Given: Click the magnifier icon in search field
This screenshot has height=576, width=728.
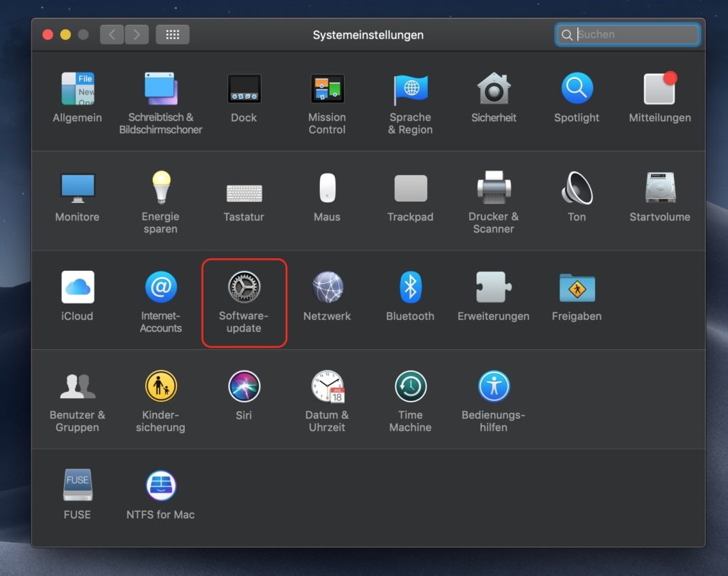Looking at the screenshot, I should click(x=567, y=35).
